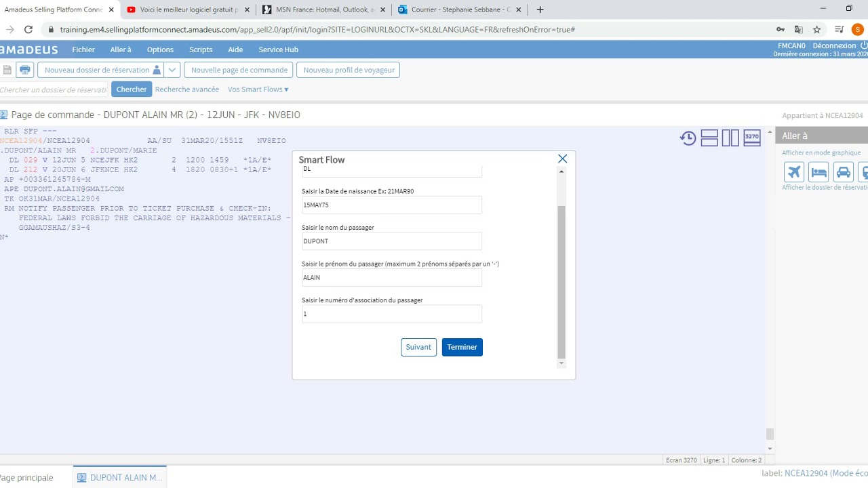Click the Suivant button
The width and height of the screenshot is (868, 488).
pyautogui.click(x=418, y=347)
